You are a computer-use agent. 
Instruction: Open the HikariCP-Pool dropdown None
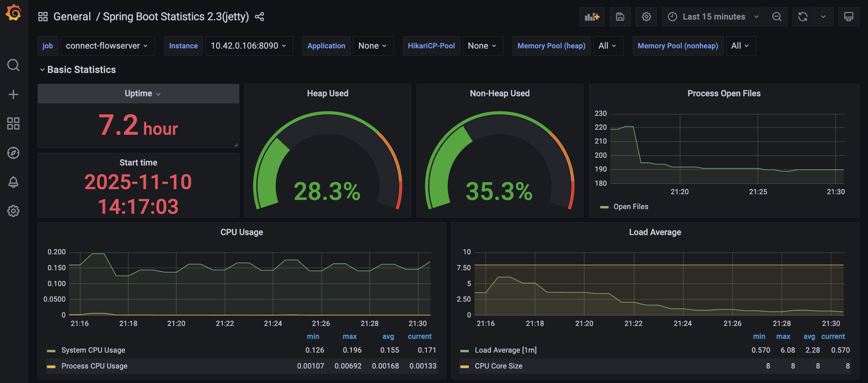tap(482, 46)
